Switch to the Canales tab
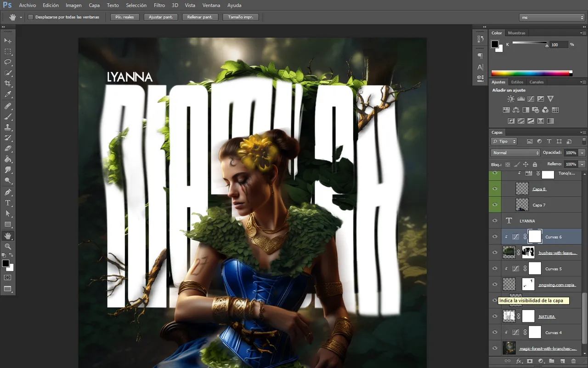588x368 pixels. point(537,82)
